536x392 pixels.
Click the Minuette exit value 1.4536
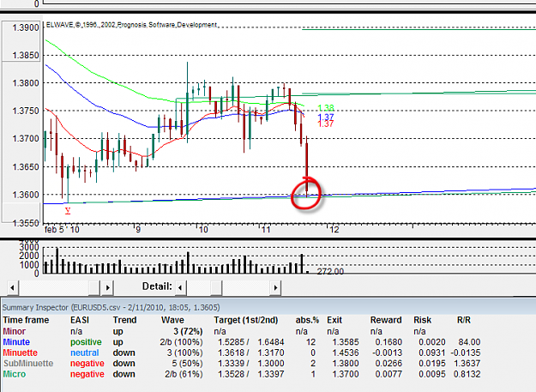click(x=346, y=353)
